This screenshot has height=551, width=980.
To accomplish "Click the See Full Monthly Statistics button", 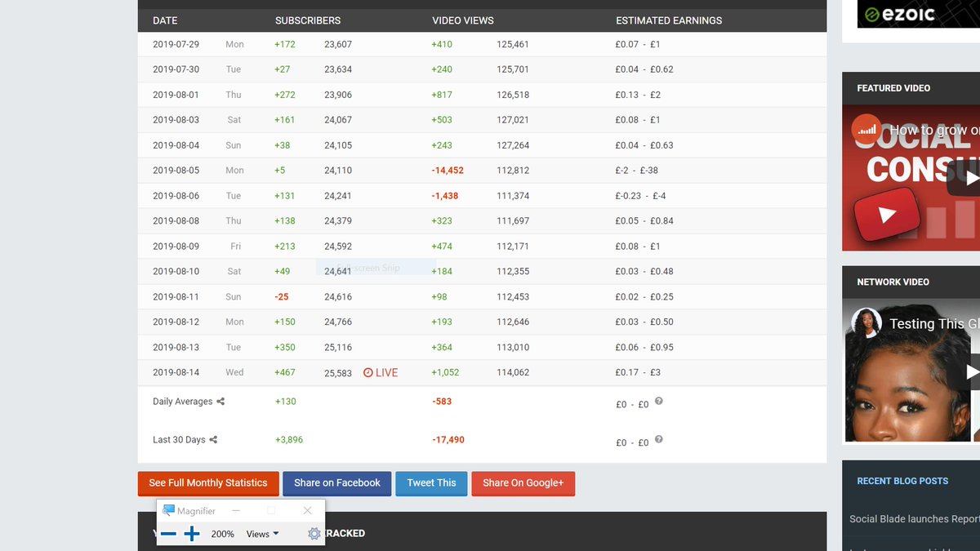I will (208, 482).
